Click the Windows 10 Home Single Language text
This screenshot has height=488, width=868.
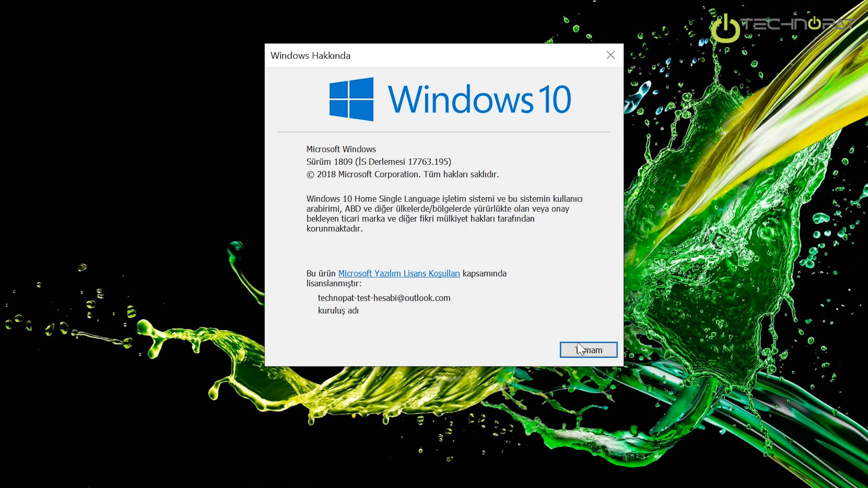pos(373,199)
